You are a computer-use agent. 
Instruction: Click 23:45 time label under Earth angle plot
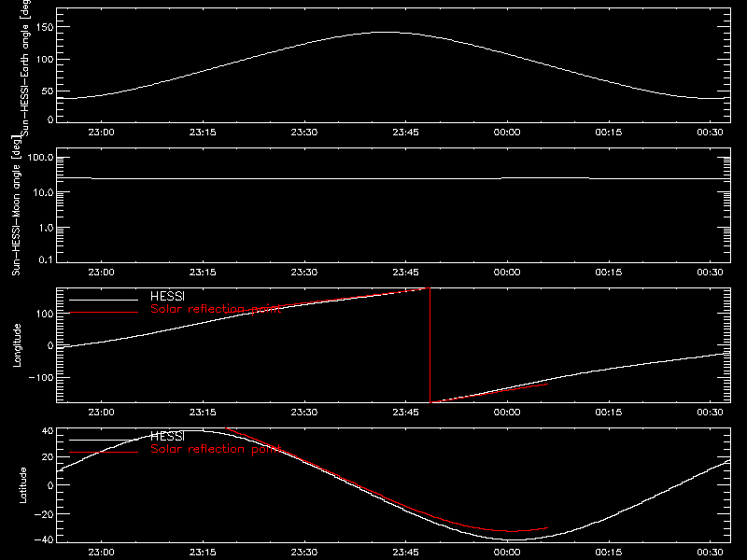(405, 133)
